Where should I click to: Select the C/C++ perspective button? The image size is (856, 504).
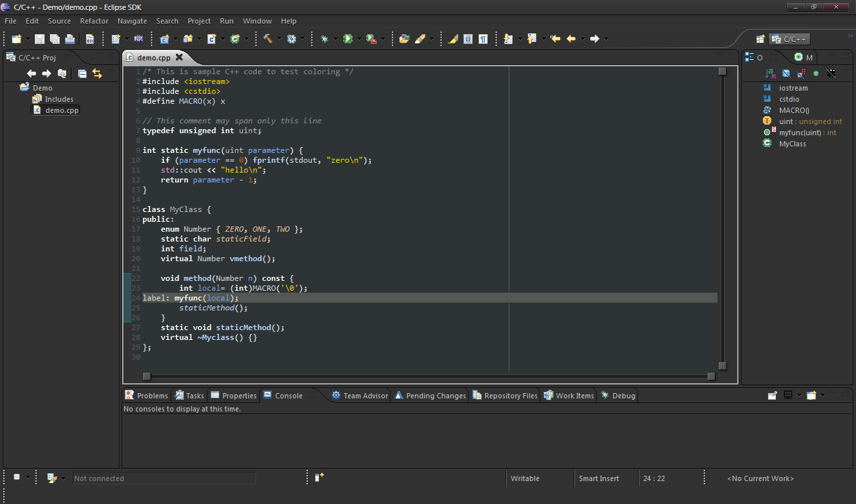click(789, 39)
